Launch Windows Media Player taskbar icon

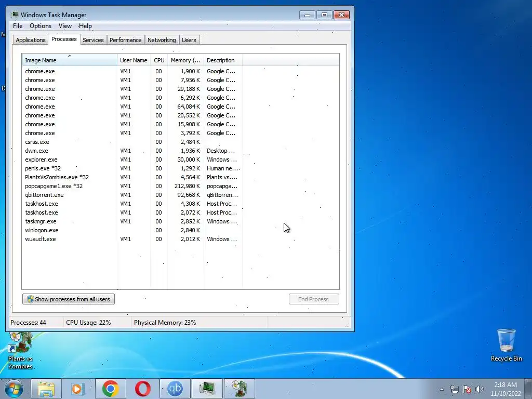(77, 389)
